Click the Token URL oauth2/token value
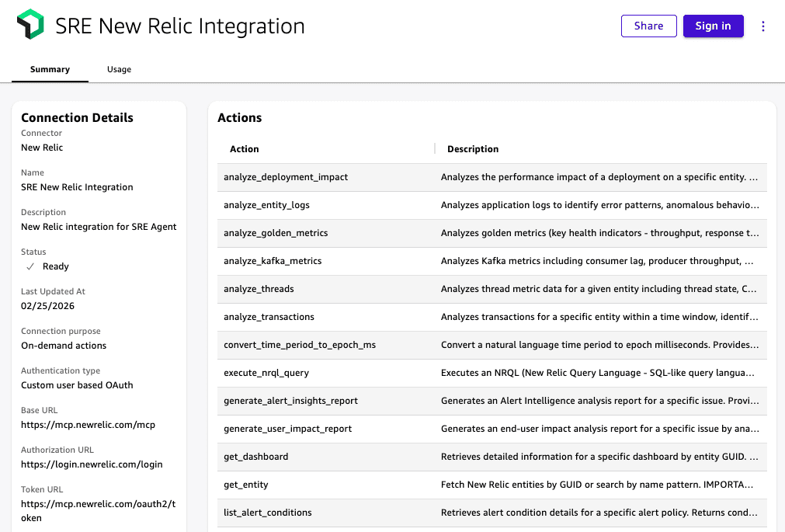This screenshot has width=785, height=532. tap(98, 511)
